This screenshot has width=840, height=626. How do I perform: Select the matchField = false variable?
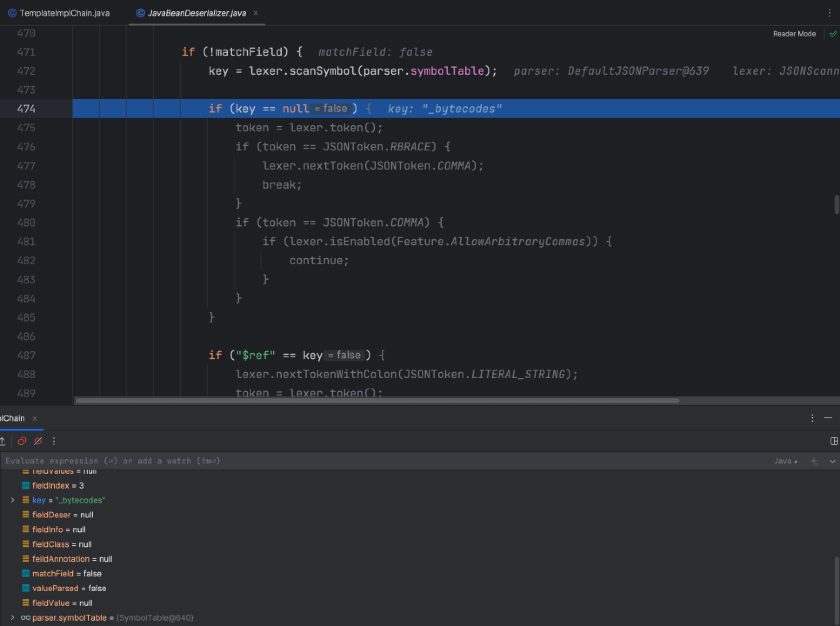[67, 573]
